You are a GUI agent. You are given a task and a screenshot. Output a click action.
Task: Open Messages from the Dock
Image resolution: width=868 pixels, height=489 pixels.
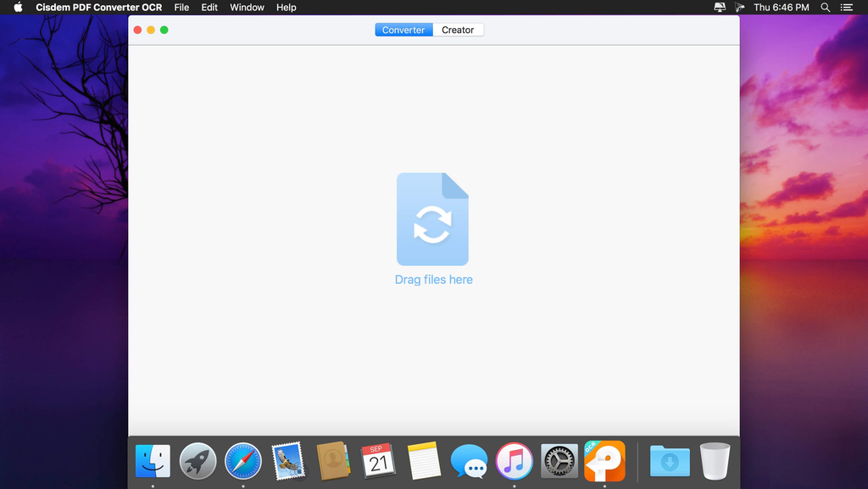point(469,461)
